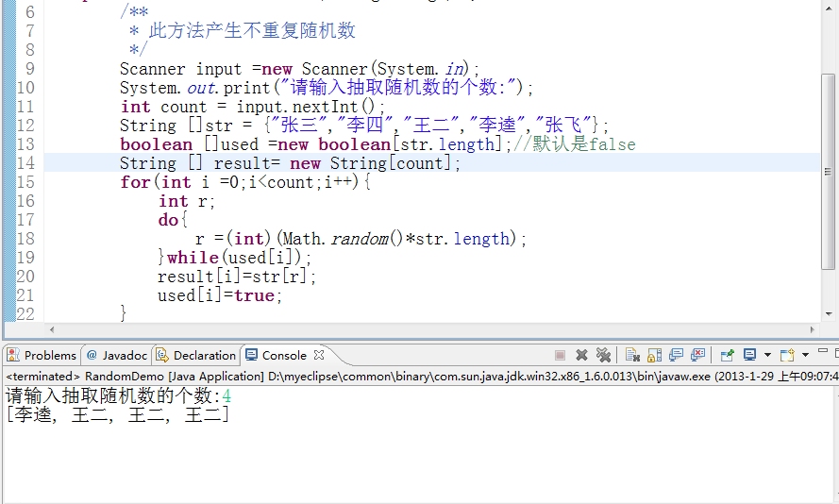Minimize the Console view panel
This screenshot has width=839, height=504.
click(823, 351)
